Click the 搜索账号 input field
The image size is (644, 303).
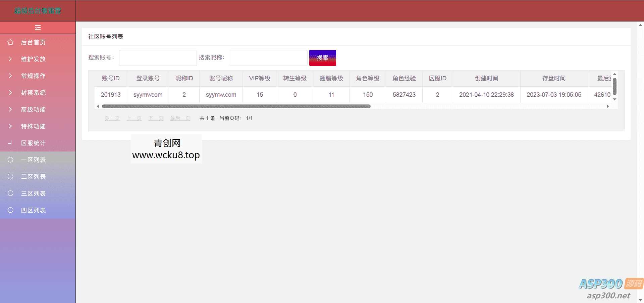[158, 57]
